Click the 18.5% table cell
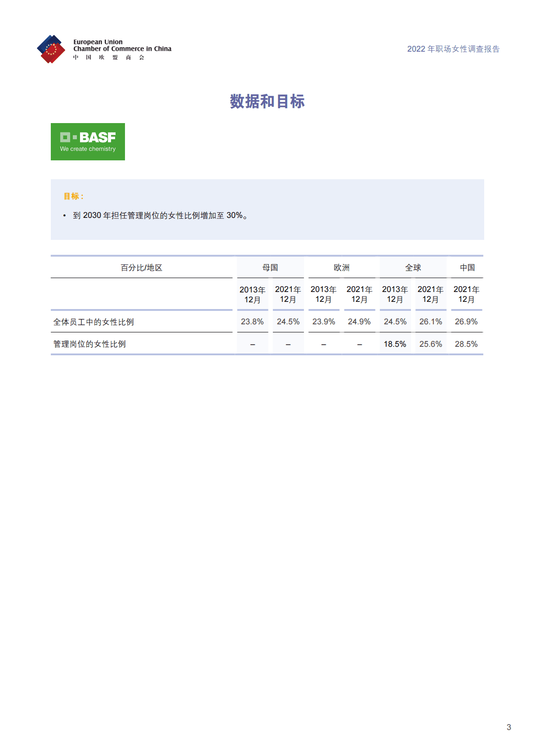Viewport: 535px width, 756px height. coord(395,344)
